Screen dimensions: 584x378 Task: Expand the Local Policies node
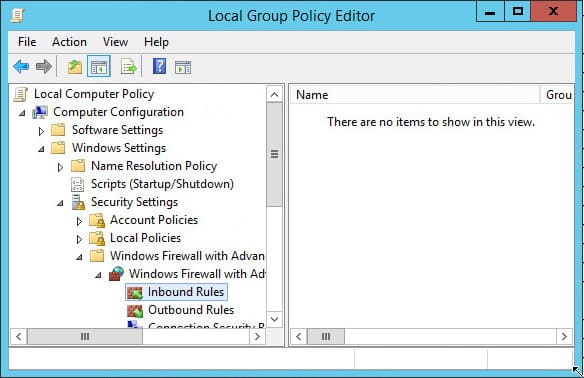click(x=79, y=239)
